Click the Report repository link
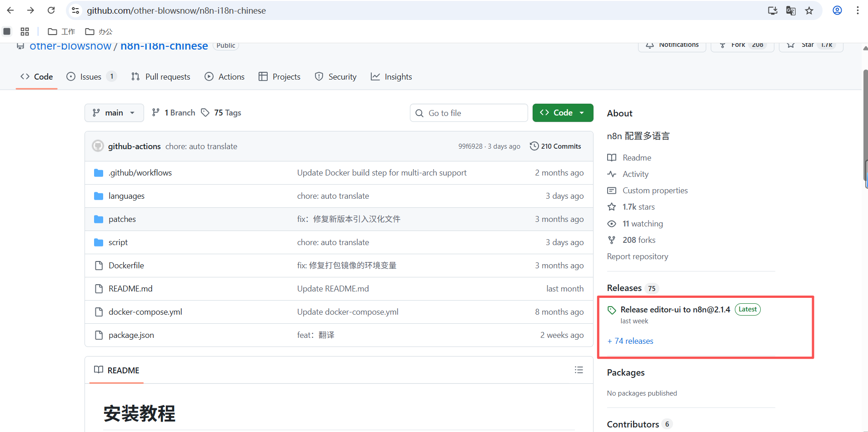The image size is (868, 432). coord(638,256)
